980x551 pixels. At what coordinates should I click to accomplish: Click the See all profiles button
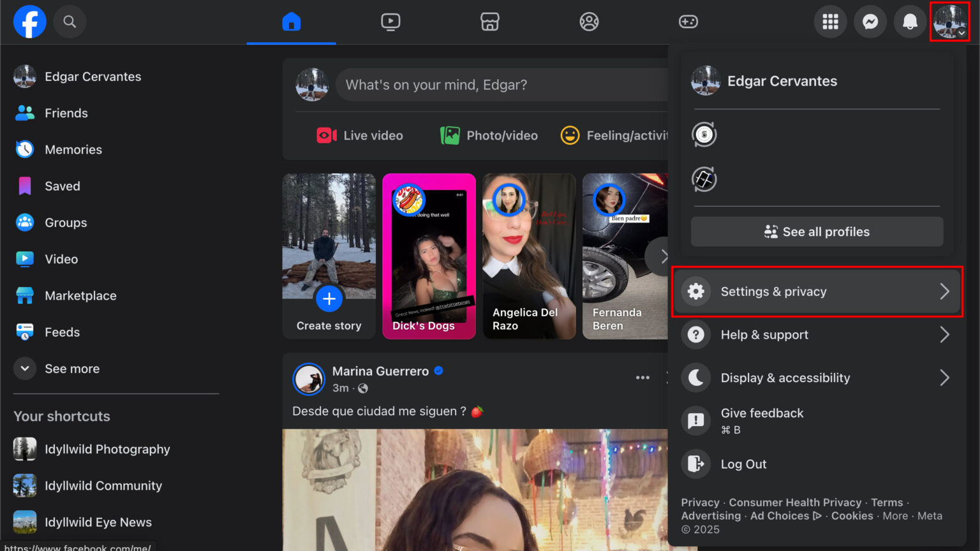[x=817, y=231]
